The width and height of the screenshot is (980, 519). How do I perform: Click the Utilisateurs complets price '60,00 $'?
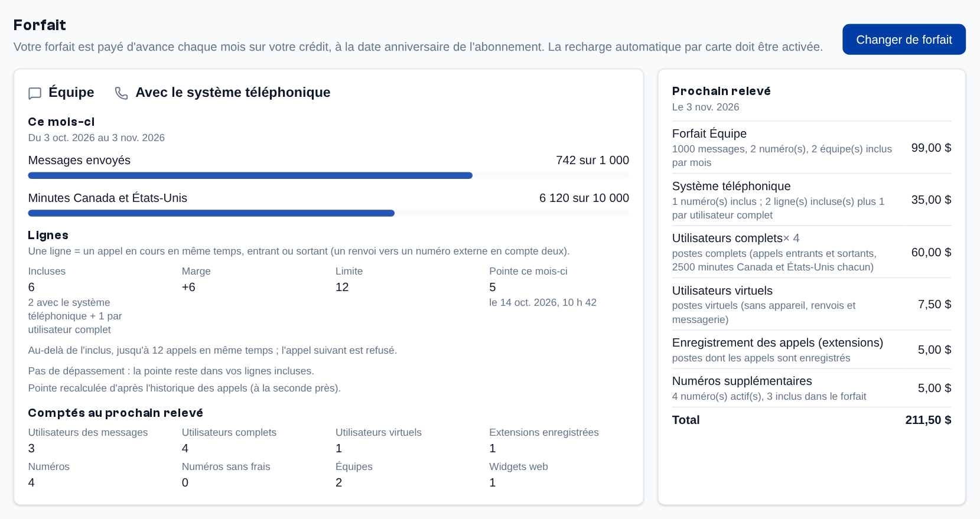pos(931,252)
